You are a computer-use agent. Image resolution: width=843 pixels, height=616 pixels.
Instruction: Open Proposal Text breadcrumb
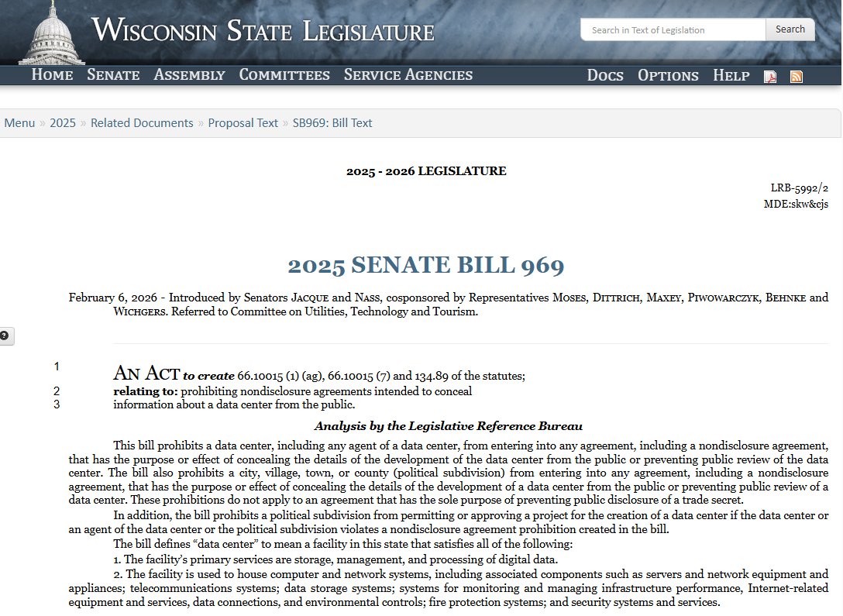pyautogui.click(x=243, y=123)
